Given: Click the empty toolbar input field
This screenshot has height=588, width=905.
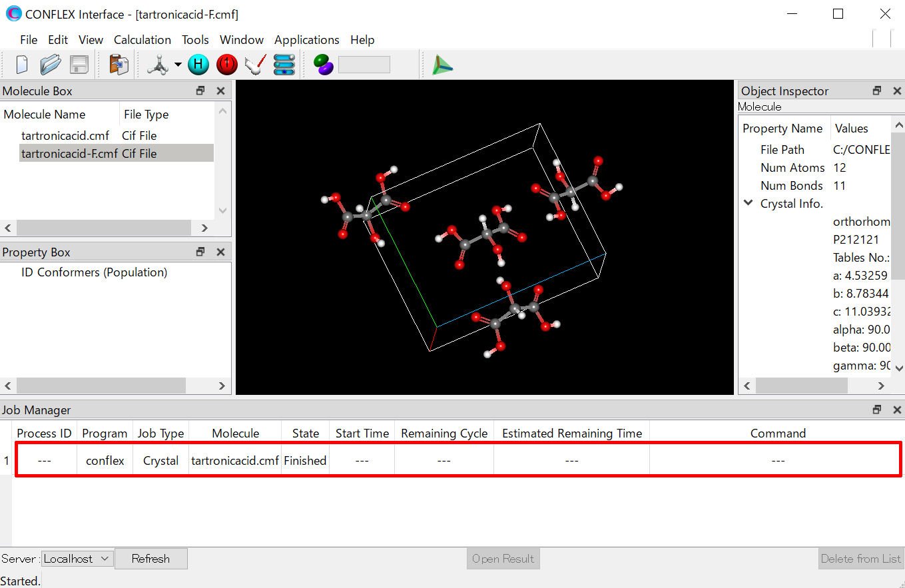Looking at the screenshot, I should point(364,65).
